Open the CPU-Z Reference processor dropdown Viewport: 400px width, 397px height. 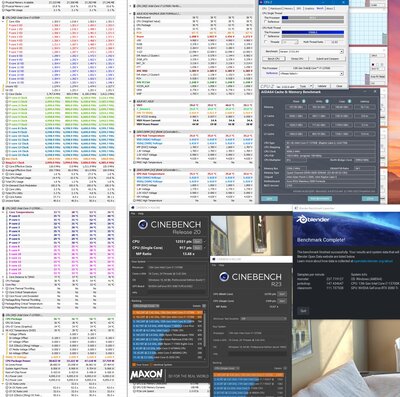point(311,73)
